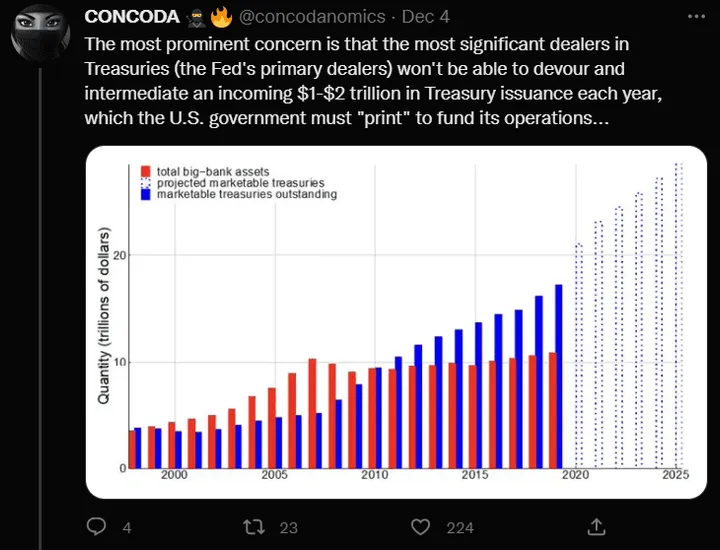Click the red total big-bank assets legend swatch
720x550 pixels.
[x=146, y=172]
